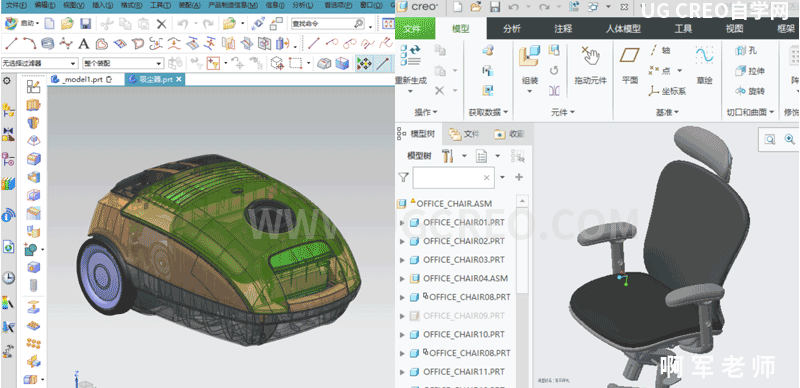The image size is (800, 388).
Task: Select the line curve tool in NX toolbar
Action: pyautogui.click(x=11, y=44)
